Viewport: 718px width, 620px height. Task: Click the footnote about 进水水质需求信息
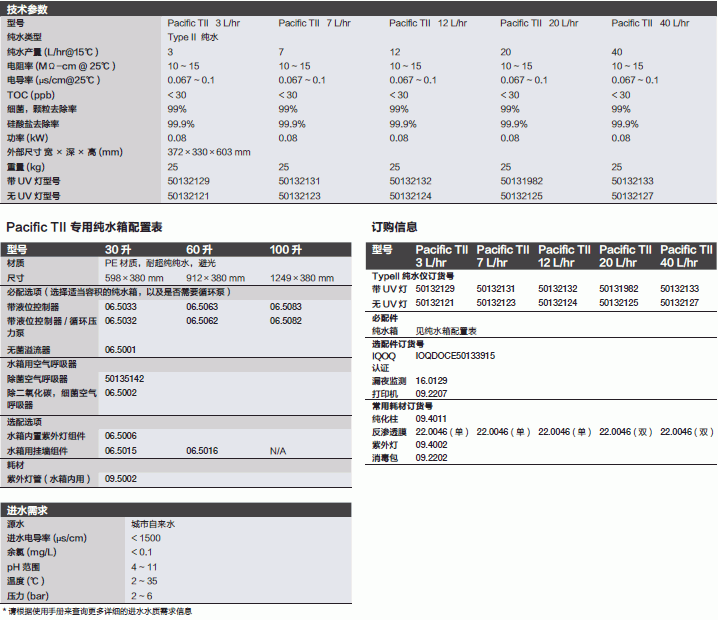click(97, 611)
